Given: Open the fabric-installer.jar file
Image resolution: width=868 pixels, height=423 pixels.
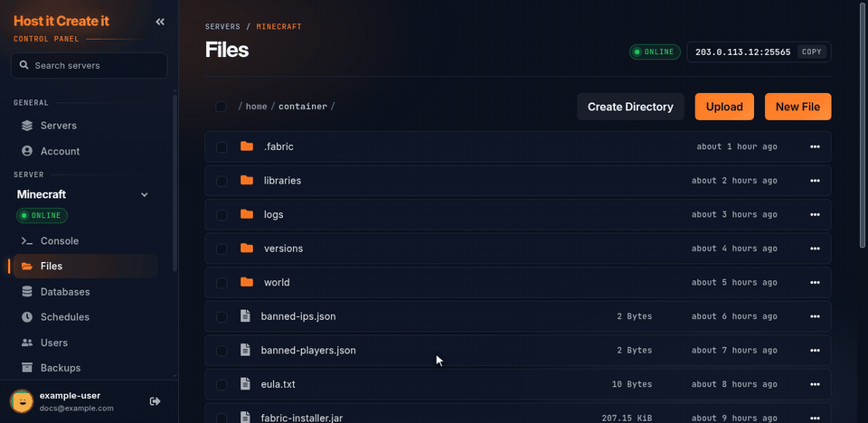Looking at the screenshot, I should pos(302,418).
